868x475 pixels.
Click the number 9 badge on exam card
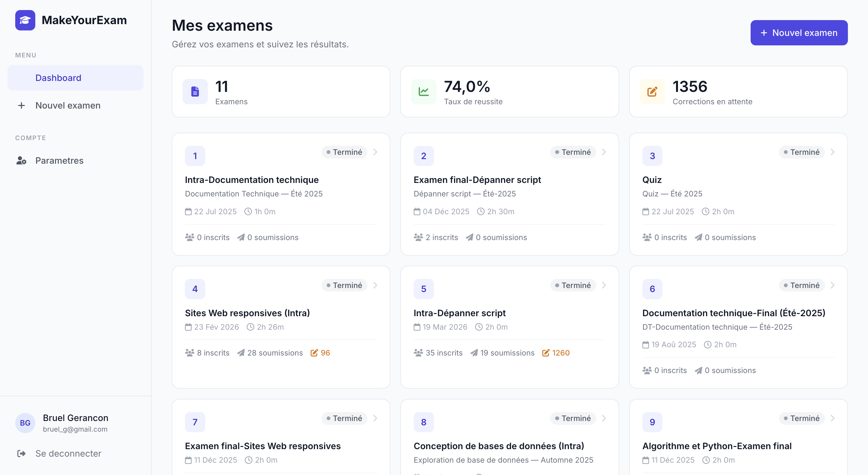click(652, 422)
